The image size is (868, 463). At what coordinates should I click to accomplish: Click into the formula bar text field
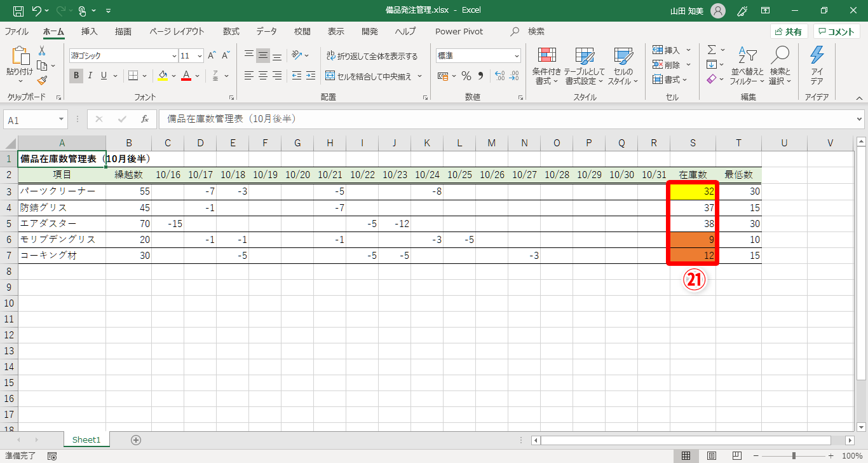pyautogui.click(x=506, y=119)
